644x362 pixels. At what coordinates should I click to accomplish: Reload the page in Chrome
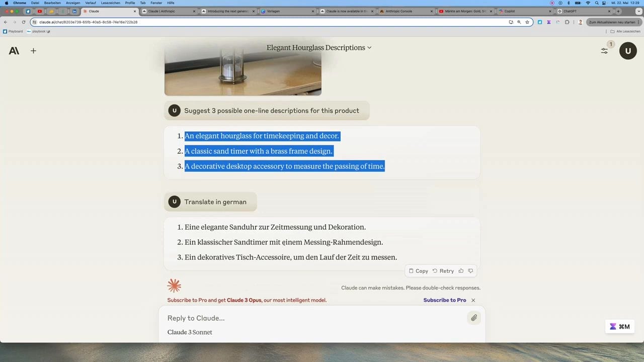[23, 22]
